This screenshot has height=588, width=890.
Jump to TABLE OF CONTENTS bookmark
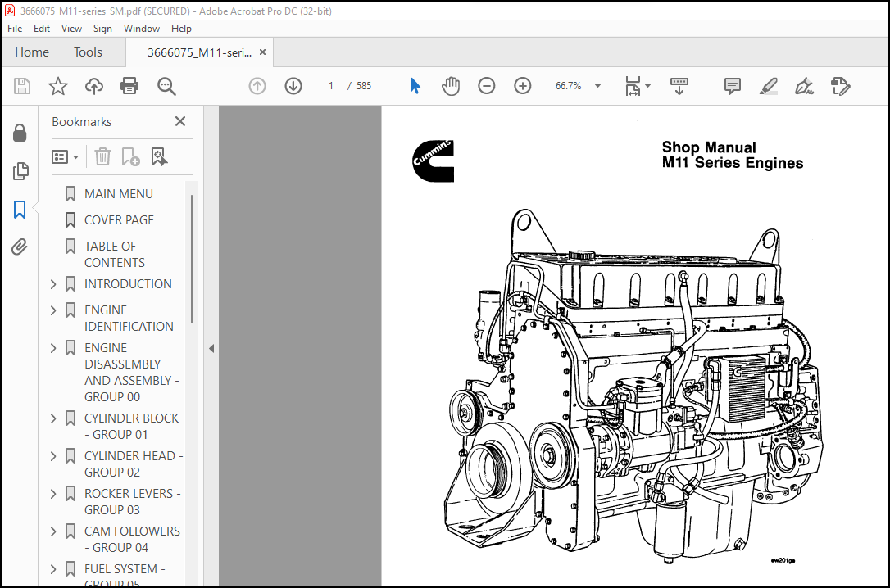point(115,255)
